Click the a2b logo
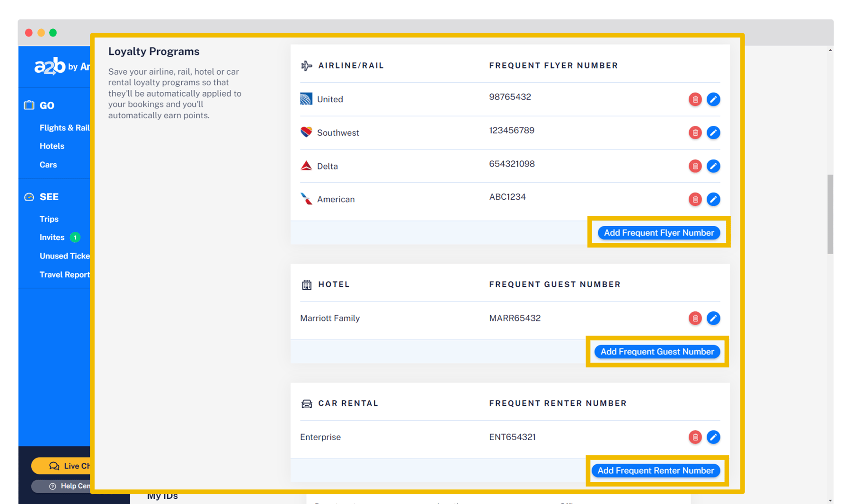 pyautogui.click(x=50, y=66)
